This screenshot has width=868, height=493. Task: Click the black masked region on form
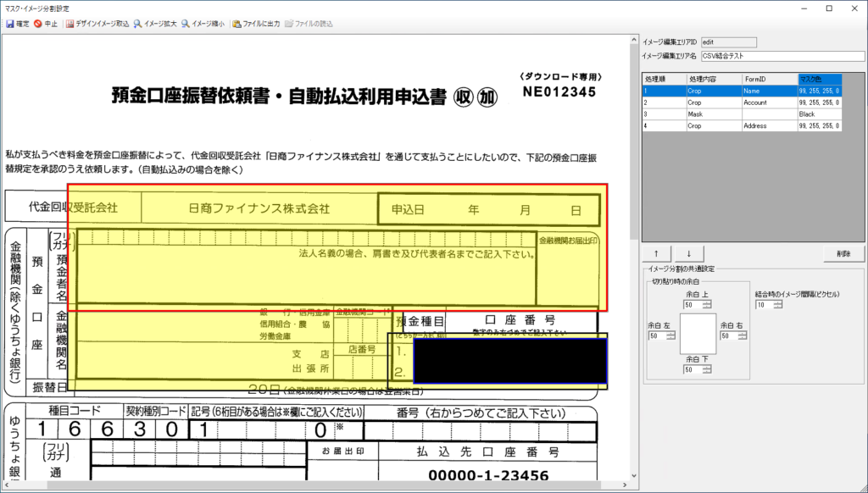(509, 361)
